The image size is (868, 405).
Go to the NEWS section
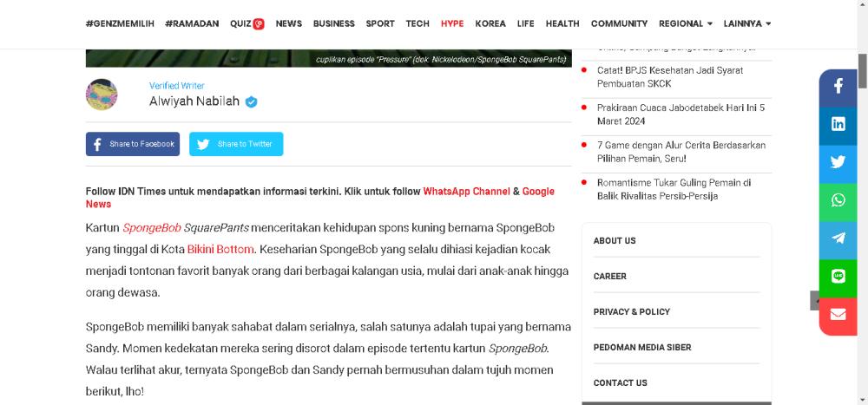289,23
